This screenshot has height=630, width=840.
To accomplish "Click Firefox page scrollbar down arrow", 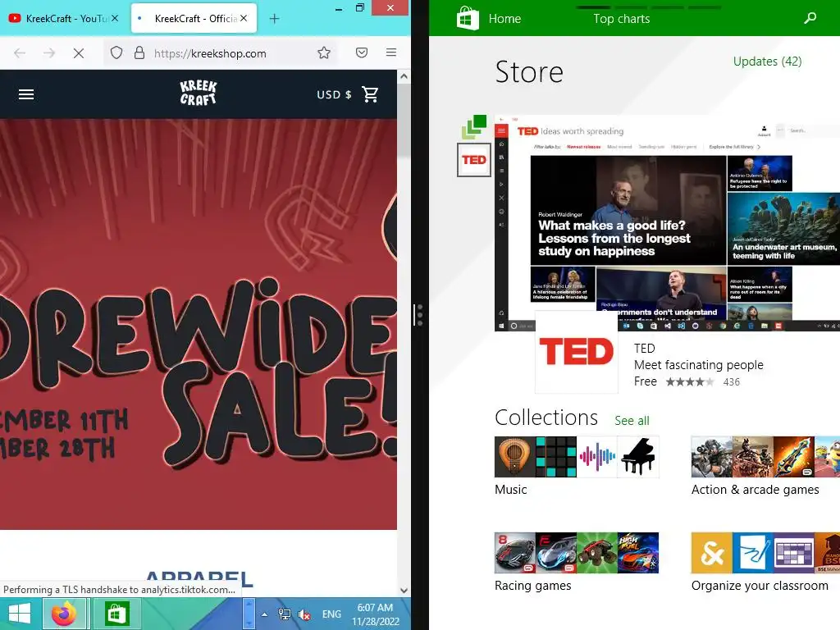I will [404, 590].
